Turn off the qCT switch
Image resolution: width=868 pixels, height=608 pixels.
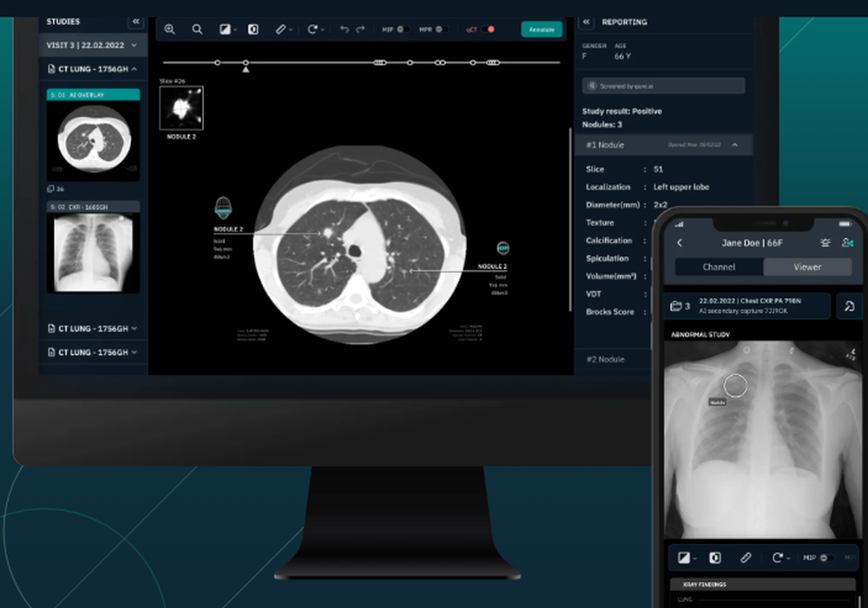point(488,29)
